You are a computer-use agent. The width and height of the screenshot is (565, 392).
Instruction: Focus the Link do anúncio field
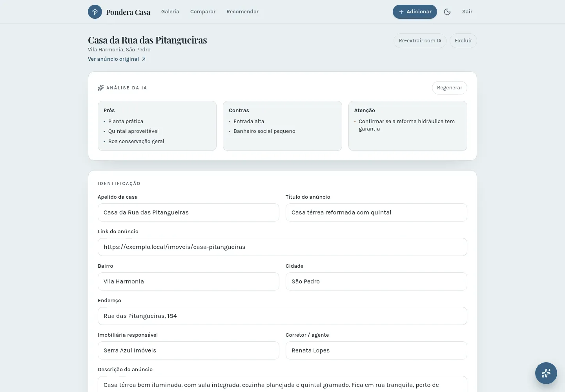click(x=282, y=247)
